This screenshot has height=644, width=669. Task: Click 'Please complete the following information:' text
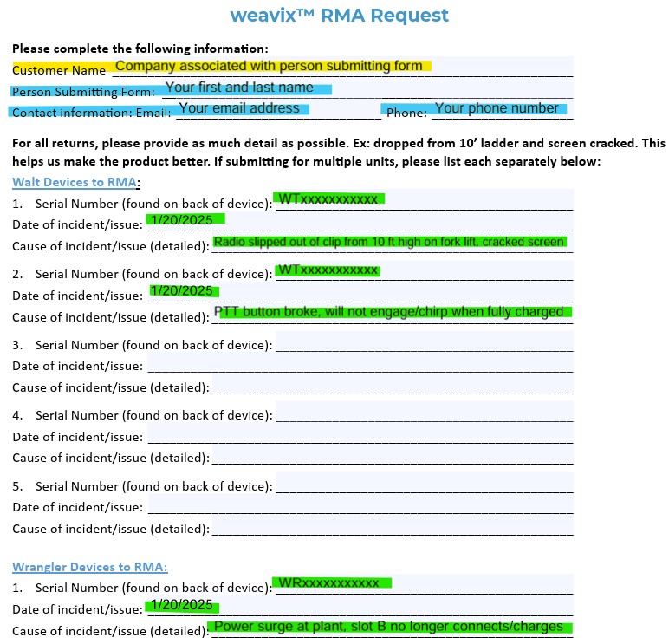pyautogui.click(x=140, y=49)
